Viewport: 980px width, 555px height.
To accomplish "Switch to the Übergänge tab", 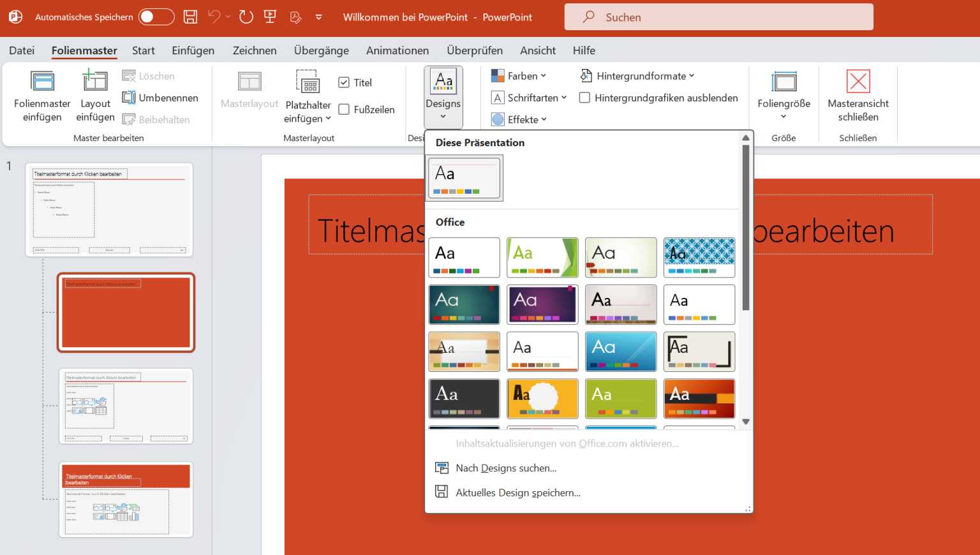I will [322, 50].
